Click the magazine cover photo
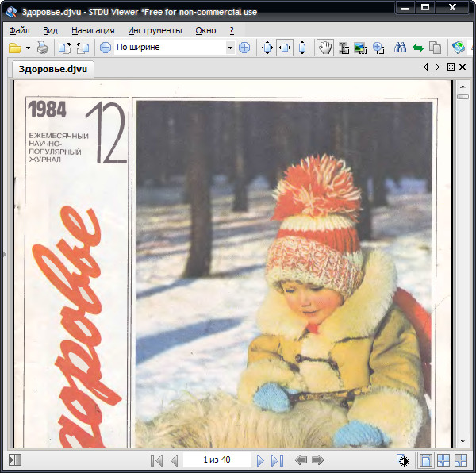 point(284,274)
